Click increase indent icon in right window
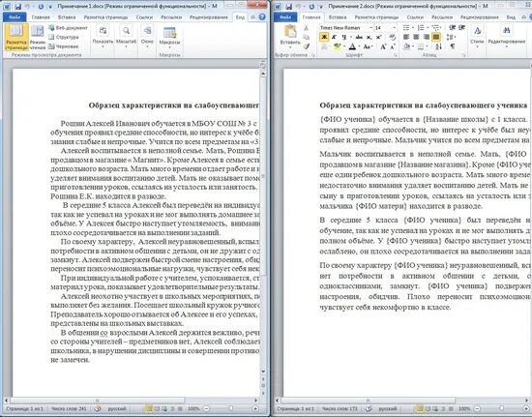 coord(461,28)
